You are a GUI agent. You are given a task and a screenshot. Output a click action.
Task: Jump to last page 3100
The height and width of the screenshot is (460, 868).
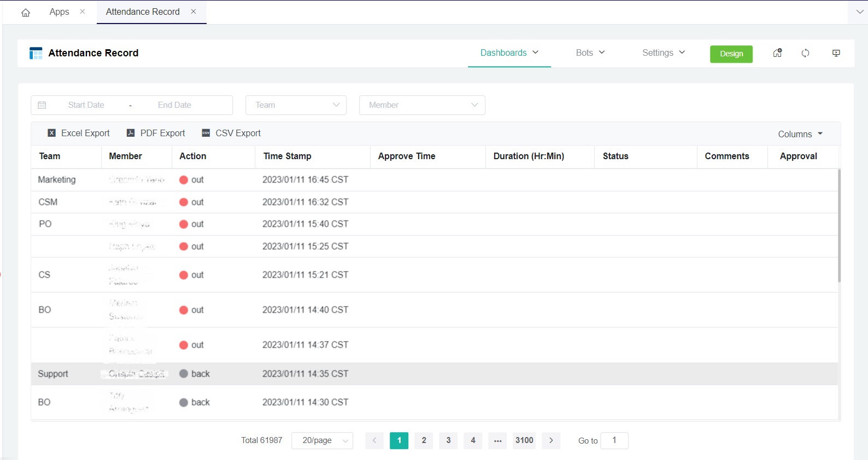coord(524,440)
